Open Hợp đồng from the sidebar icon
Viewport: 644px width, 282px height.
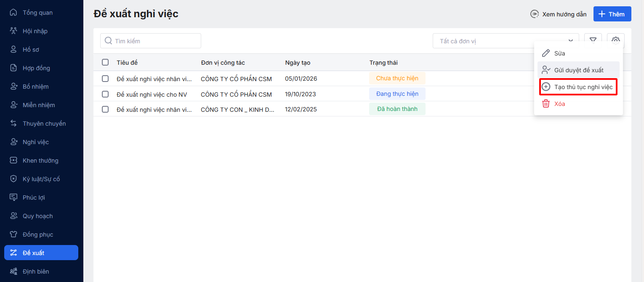click(13, 68)
